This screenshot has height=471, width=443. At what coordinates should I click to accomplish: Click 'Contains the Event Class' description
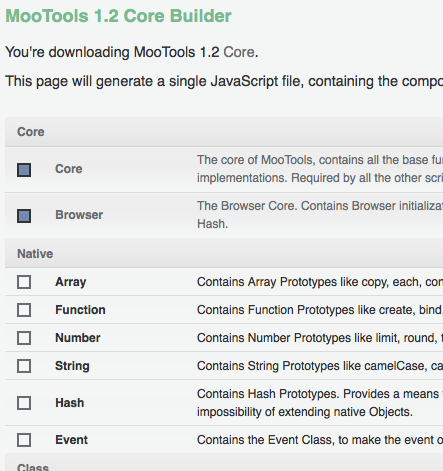point(320,440)
